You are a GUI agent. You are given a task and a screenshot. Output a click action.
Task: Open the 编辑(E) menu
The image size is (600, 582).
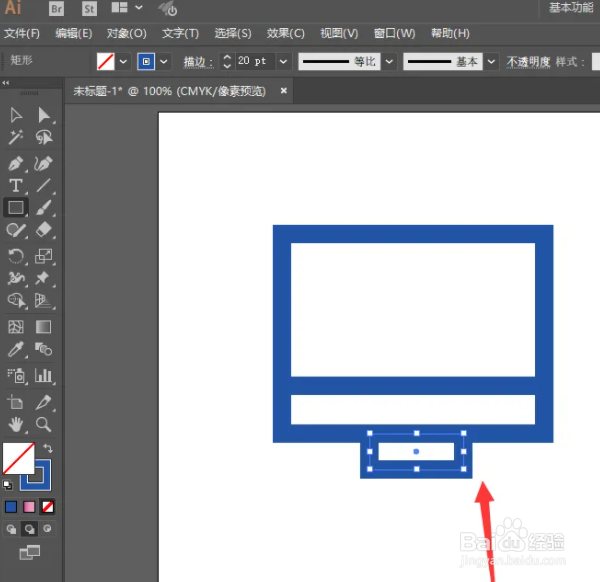(73, 33)
